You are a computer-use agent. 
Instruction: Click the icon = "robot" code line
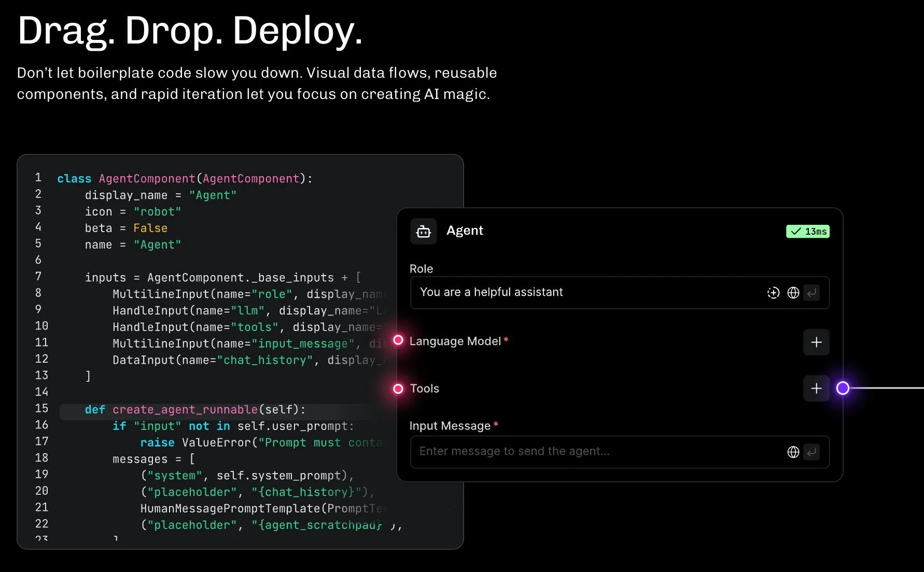coord(133,212)
